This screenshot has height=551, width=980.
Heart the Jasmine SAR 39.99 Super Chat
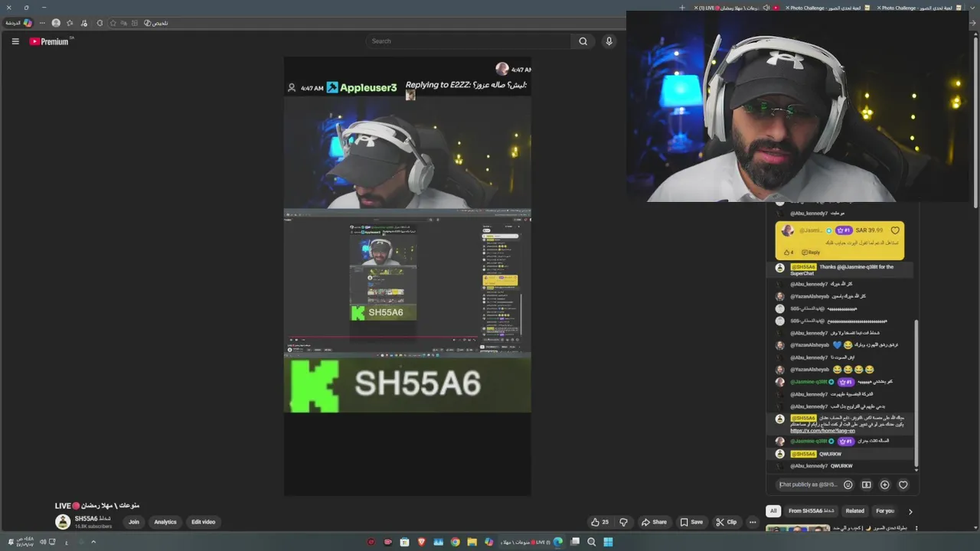tap(895, 230)
